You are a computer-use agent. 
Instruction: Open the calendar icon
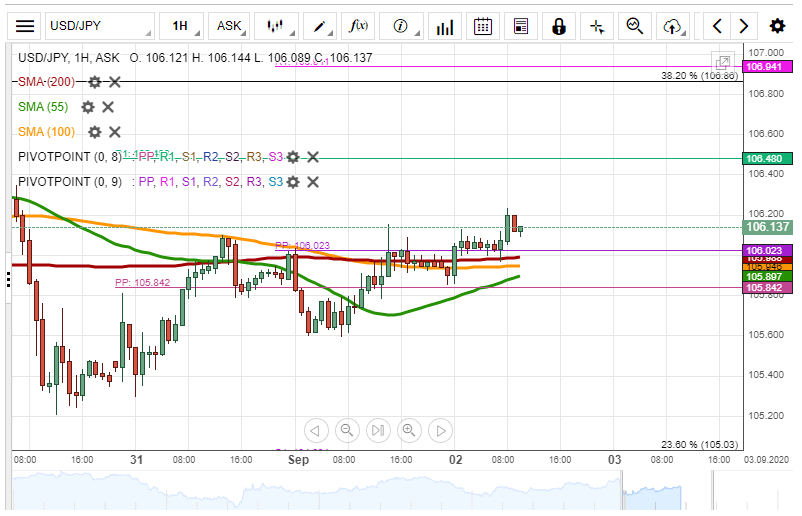pos(483,26)
